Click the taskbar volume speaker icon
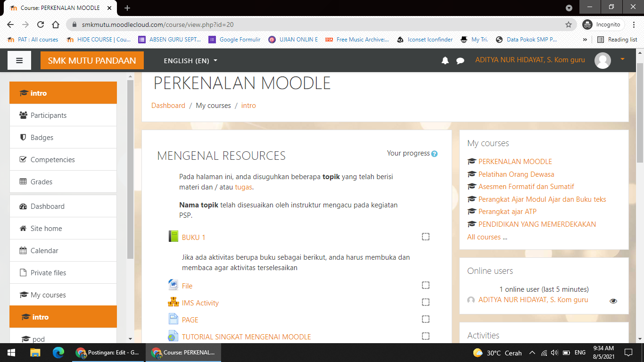 tap(554, 353)
